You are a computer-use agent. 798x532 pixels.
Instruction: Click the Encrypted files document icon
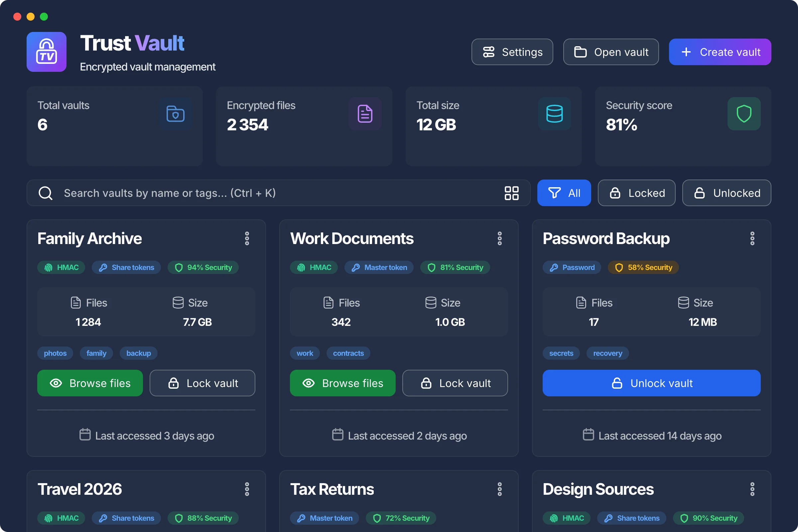pyautogui.click(x=365, y=114)
